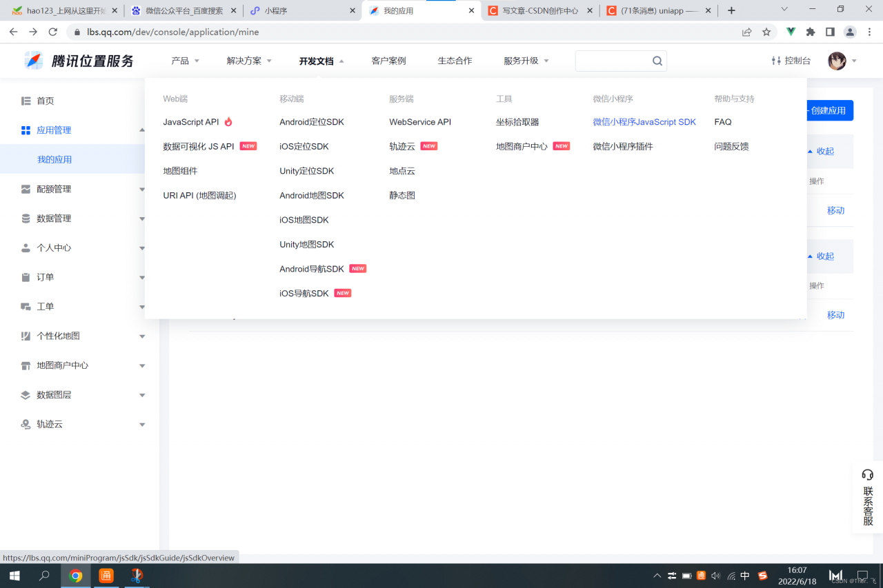Click the 个人中心 person icon
Image resolution: width=883 pixels, height=588 pixels.
(x=26, y=247)
